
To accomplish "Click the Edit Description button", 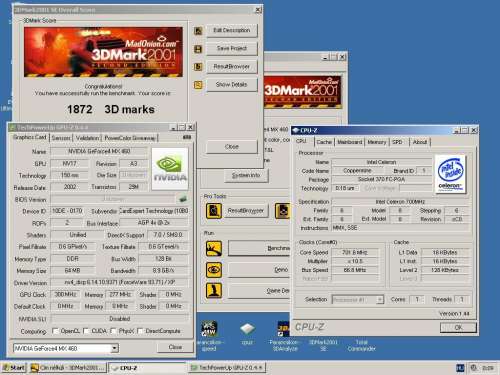I will [232, 31].
